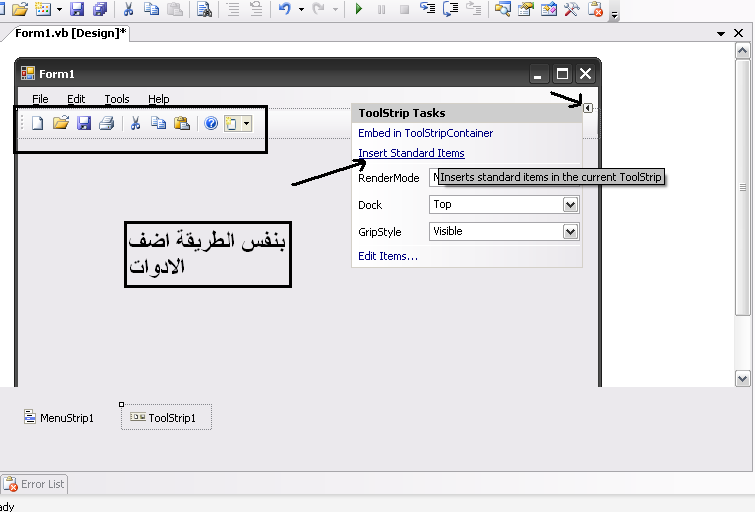755x512 pixels.
Task: Click the New document icon on Form1 toolstrip
Action: pos(37,124)
